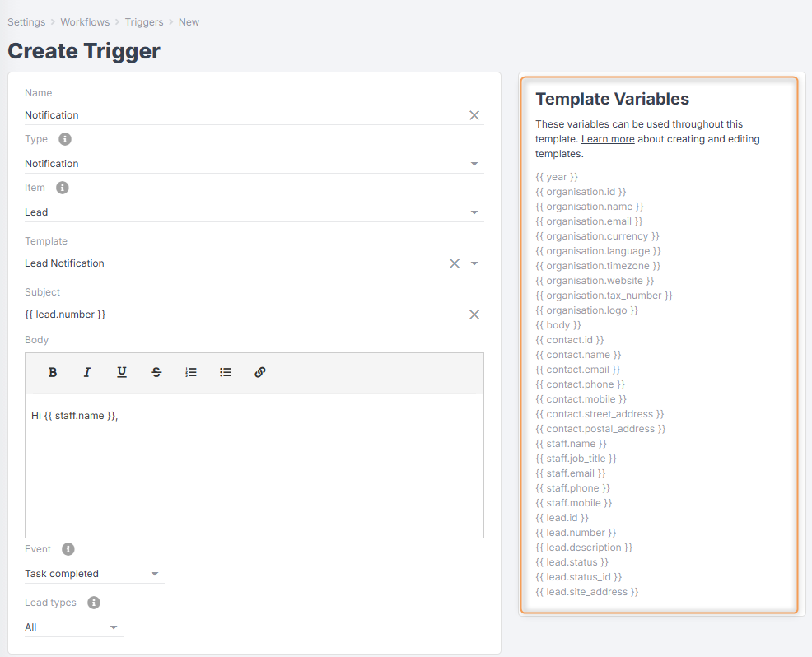The image size is (812, 657).
Task: Expand the Item dropdown showing Lead
Action: point(474,212)
